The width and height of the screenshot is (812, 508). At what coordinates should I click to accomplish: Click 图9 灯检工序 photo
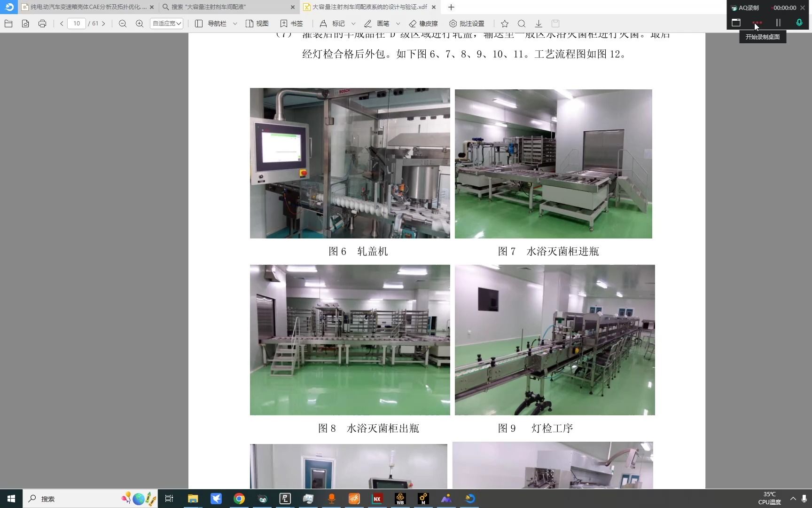(x=554, y=340)
